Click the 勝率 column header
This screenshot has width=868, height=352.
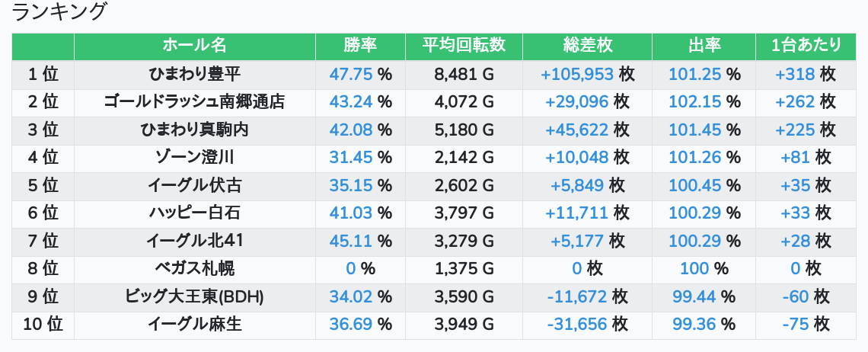point(360,46)
